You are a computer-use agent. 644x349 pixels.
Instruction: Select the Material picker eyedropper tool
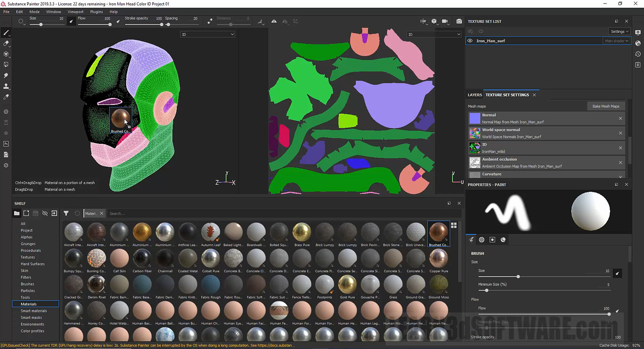point(6,97)
